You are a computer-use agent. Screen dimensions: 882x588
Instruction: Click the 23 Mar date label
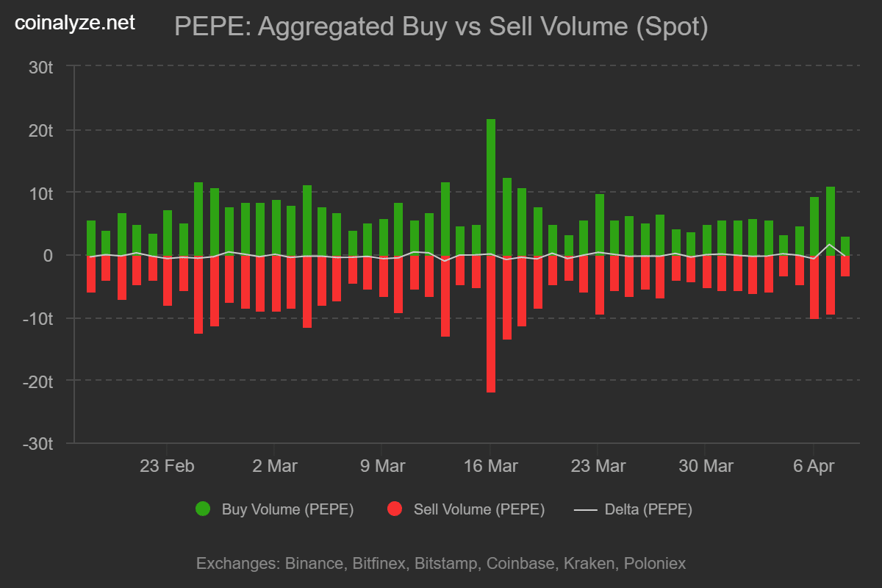tap(598, 466)
